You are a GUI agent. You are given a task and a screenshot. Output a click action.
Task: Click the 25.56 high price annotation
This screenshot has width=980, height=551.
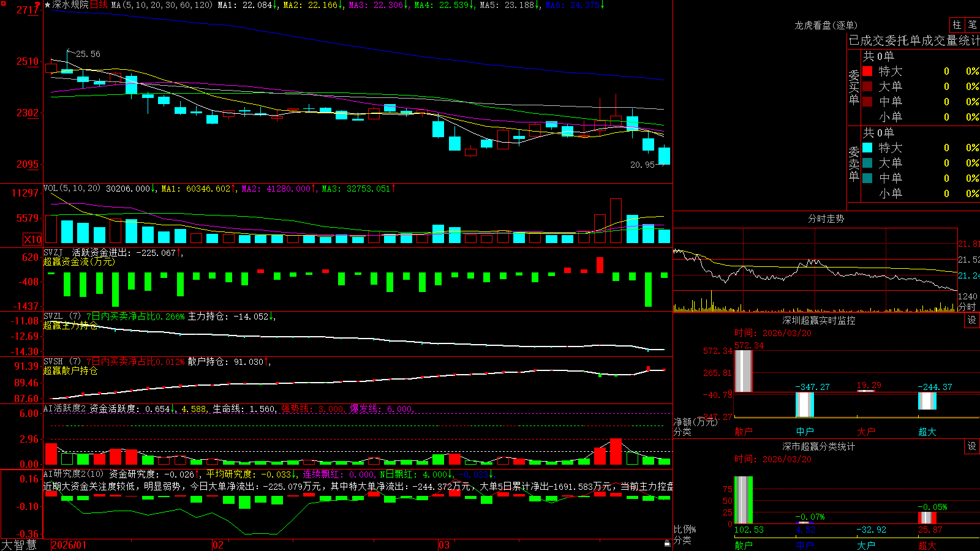88,54
